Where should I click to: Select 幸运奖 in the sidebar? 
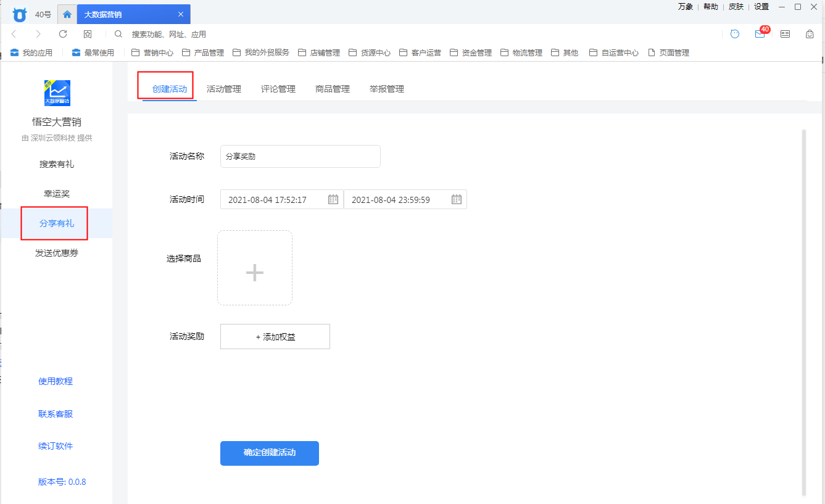click(57, 194)
